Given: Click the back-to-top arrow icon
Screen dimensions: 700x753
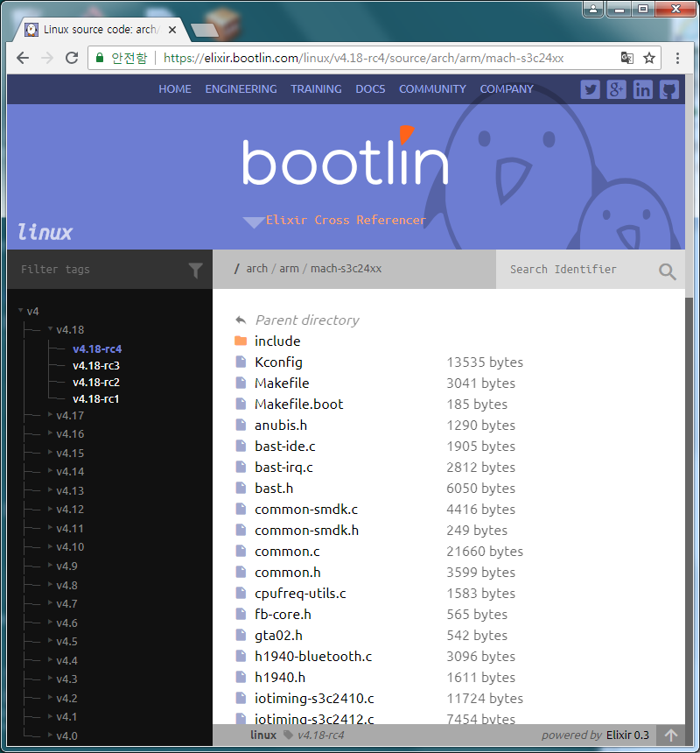Looking at the screenshot, I should (671, 735).
